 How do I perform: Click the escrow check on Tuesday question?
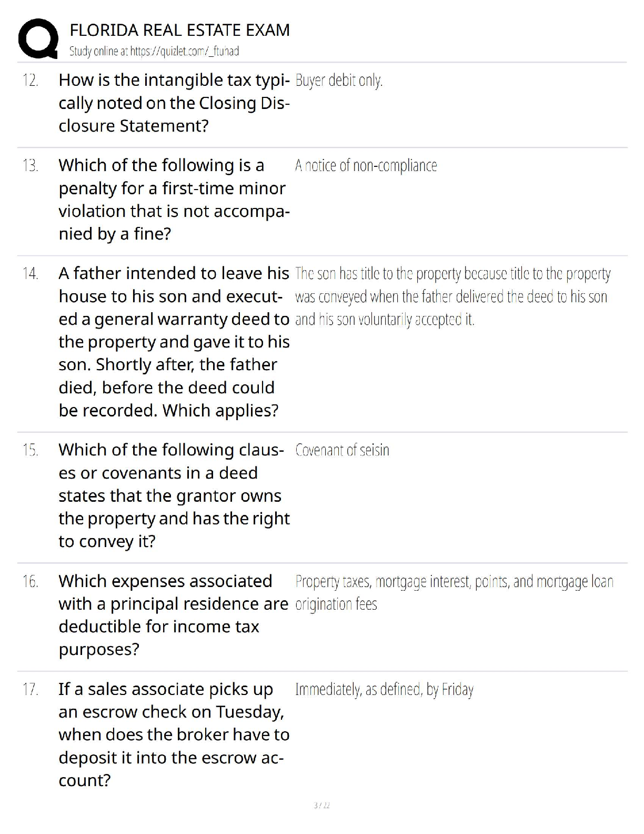pos(174,734)
